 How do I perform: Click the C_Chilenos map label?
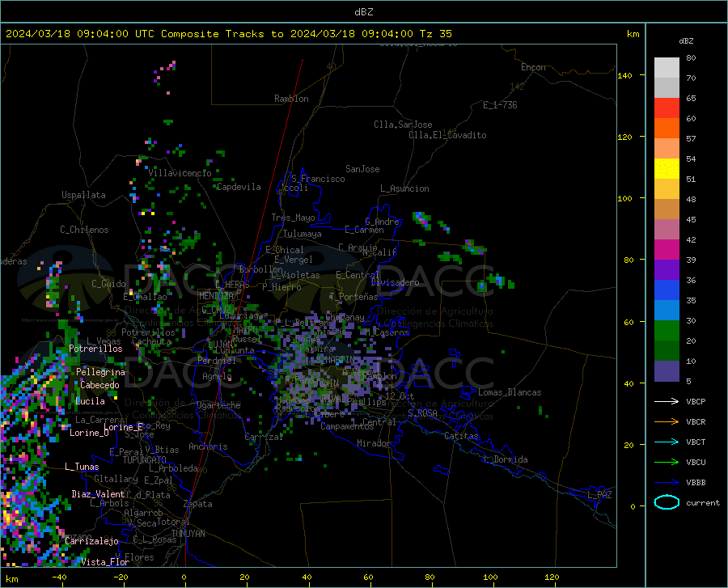pyautogui.click(x=84, y=230)
